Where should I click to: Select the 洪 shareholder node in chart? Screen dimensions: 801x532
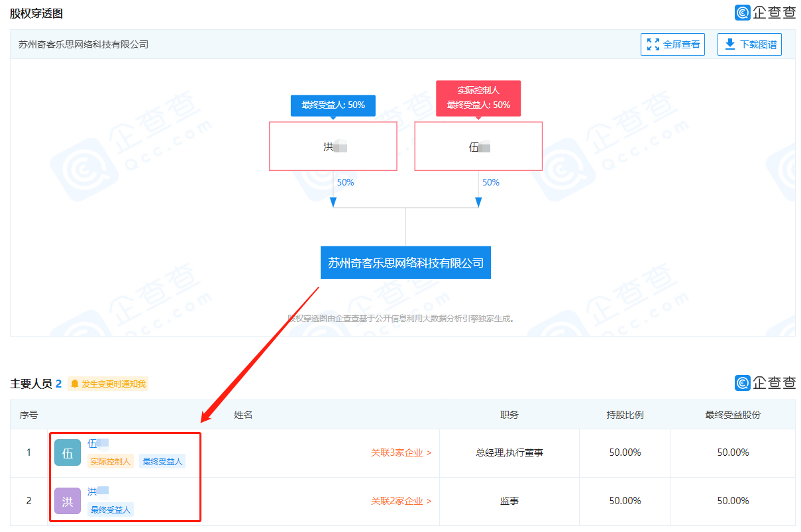pos(333,146)
